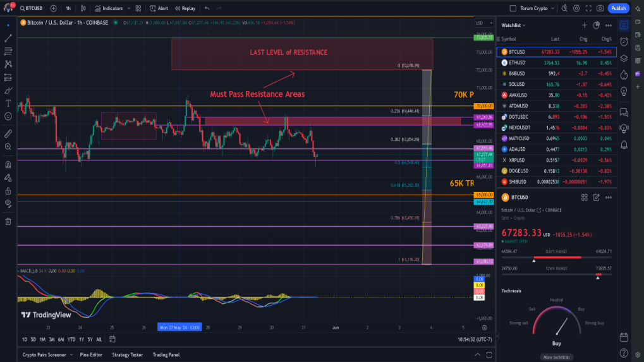Open the Strategy Tester tab
The image size is (644, 362).
click(127, 354)
